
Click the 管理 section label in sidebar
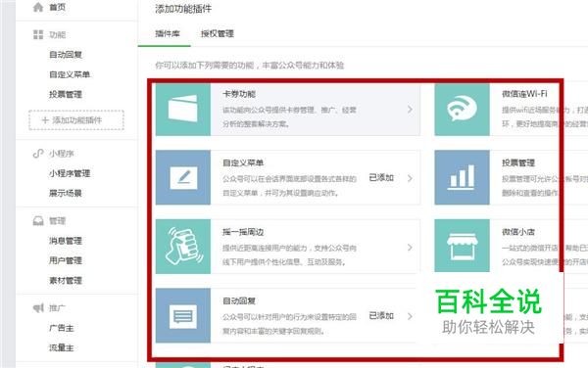click(x=58, y=221)
